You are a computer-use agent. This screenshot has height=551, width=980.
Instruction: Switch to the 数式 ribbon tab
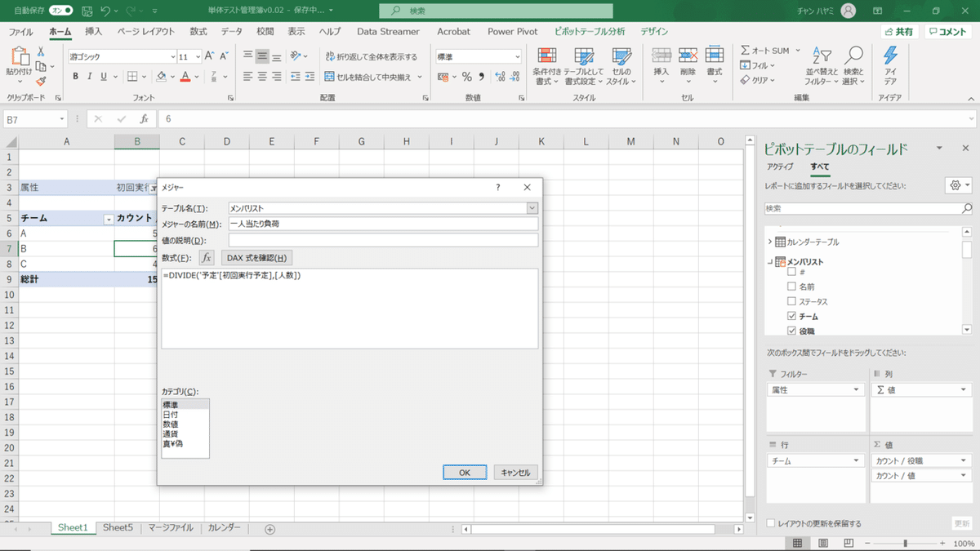coord(198,32)
